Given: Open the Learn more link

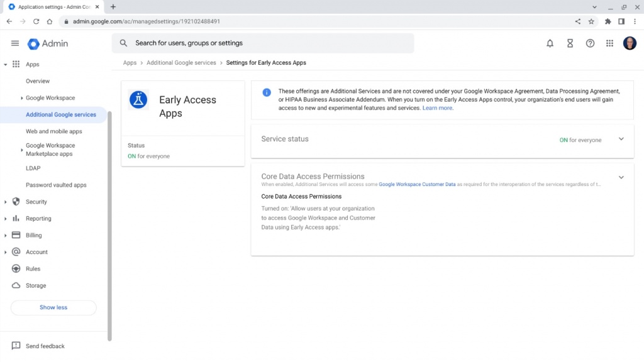Looking at the screenshot, I should pyautogui.click(x=437, y=108).
